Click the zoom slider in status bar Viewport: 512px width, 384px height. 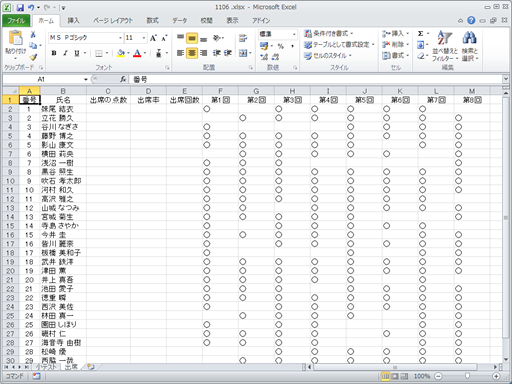click(x=467, y=376)
